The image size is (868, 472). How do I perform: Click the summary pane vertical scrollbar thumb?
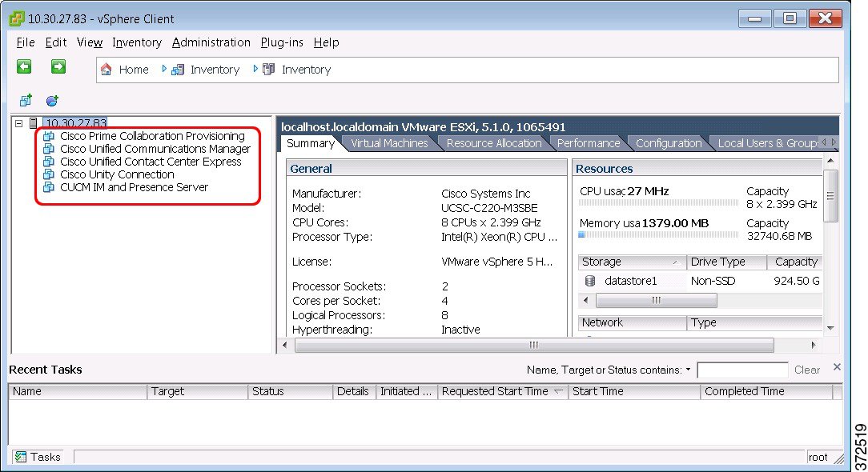pos(830,196)
